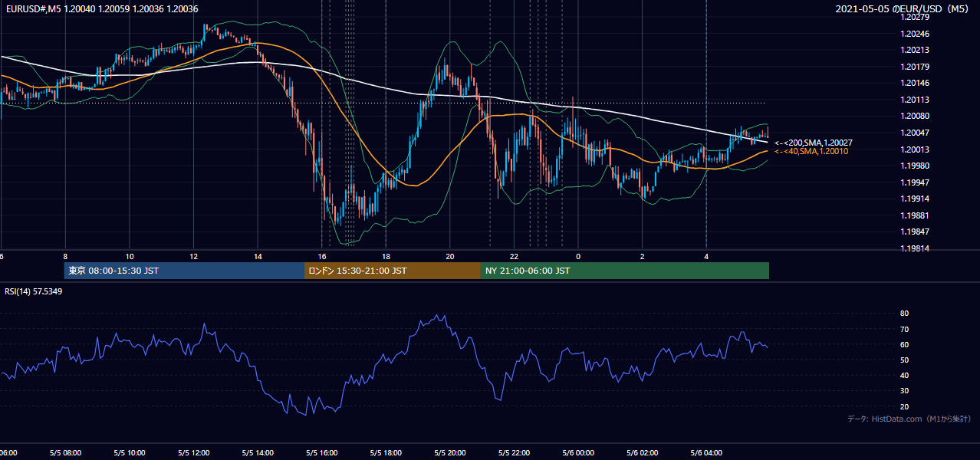This screenshot has width=980, height=460.
Task: Click the hour 22 tick on price chart axis
Action: click(x=514, y=256)
